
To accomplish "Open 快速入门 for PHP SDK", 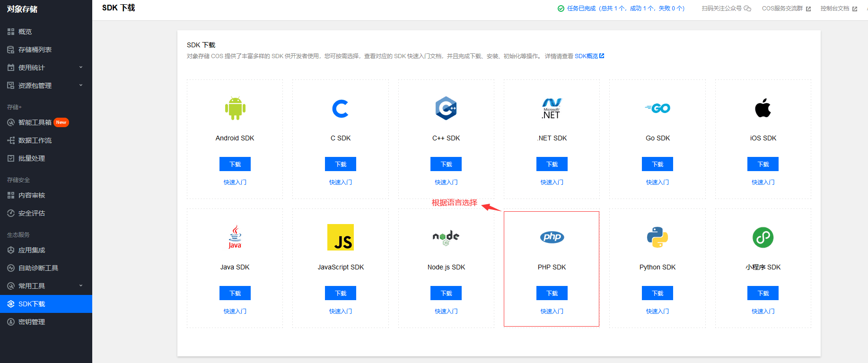I will (552, 311).
